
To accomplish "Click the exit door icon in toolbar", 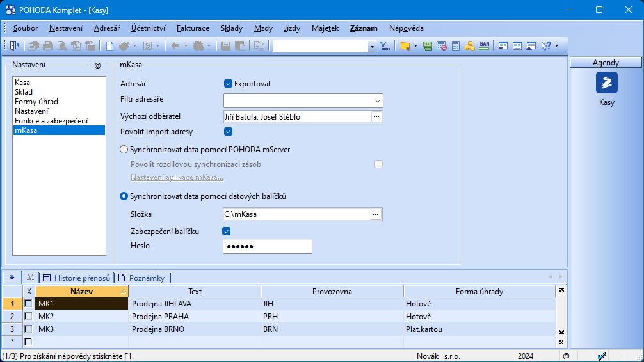I will click(x=15, y=46).
